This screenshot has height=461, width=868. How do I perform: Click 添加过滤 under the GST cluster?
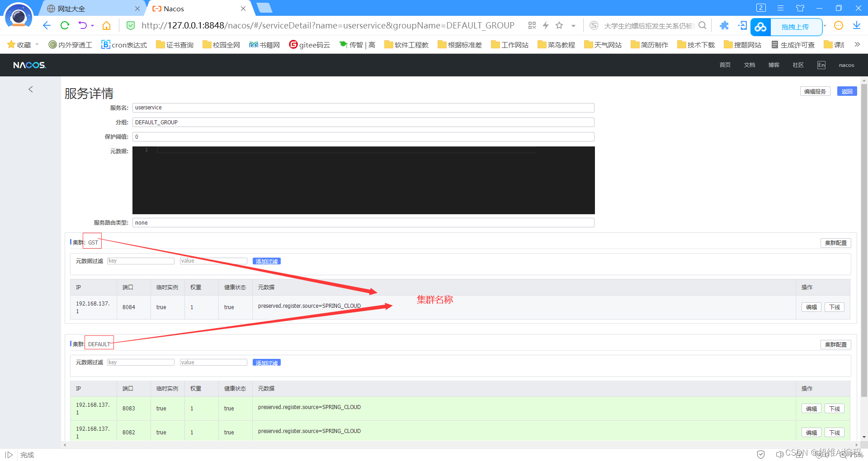click(x=267, y=261)
